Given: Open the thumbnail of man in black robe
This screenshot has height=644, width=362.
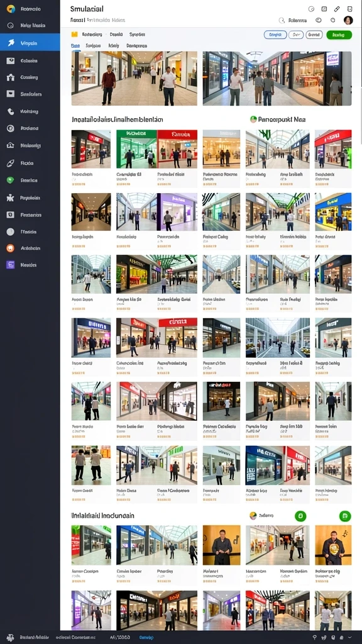Looking at the screenshot, I should (x=222, y=545).
